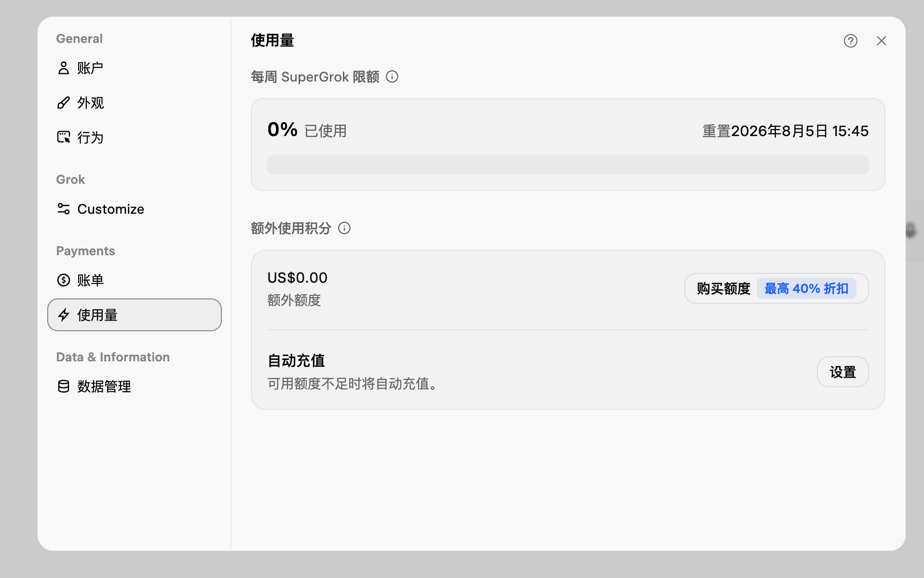The width and height of the screenshot is (924, 578).
Task: Click the cursor-window icon for 行为
Action: click(63, 138)
